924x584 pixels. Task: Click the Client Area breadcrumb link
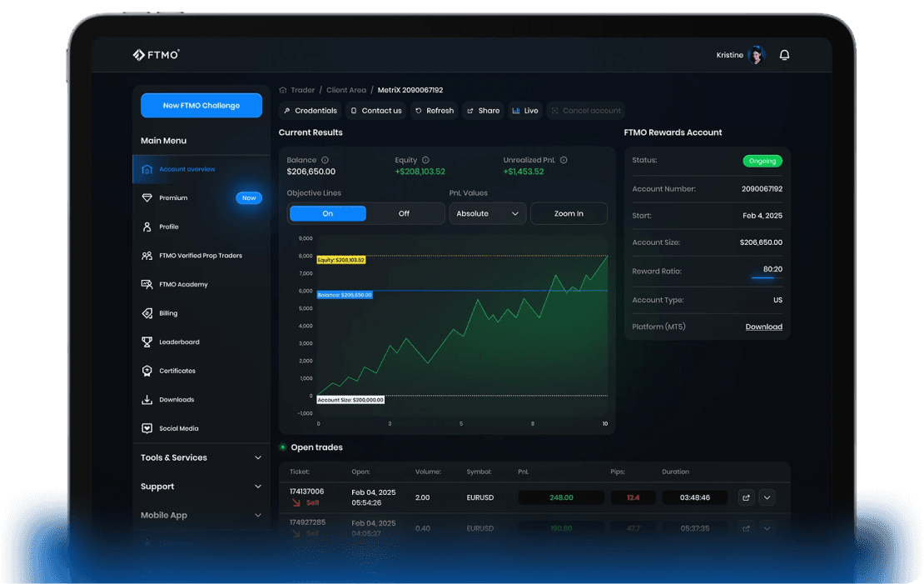pos(346,90)
